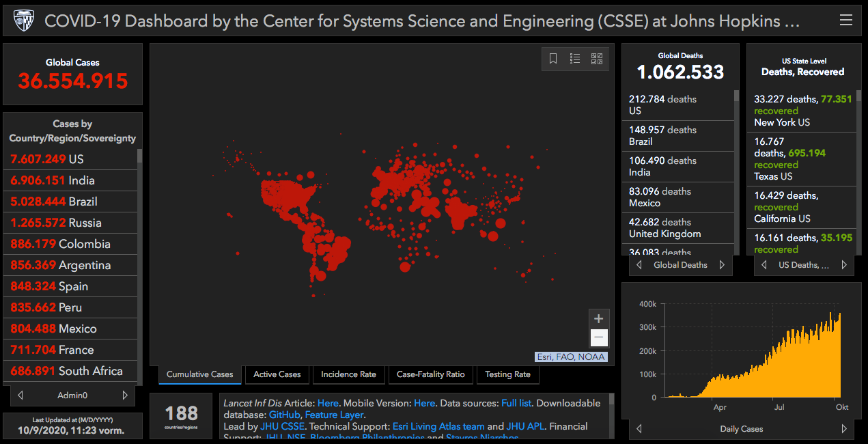The height and width of the screenshot is (444, 868).
Task: Zoom out on the map with minus button
Action: click(x=599, y=337)
